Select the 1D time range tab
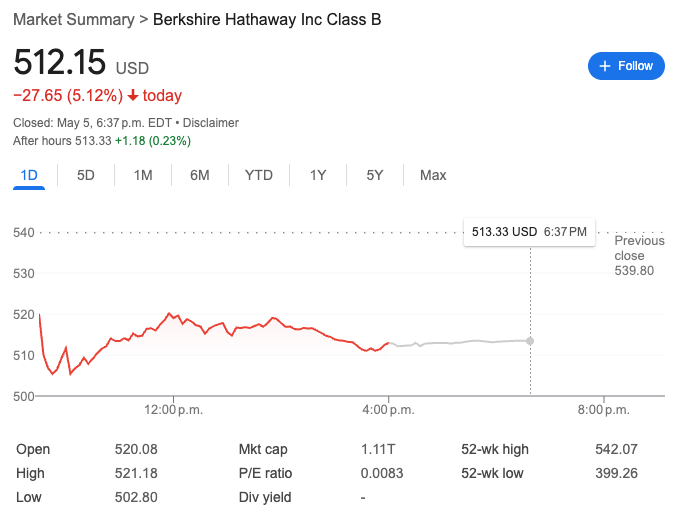 [x=29, y=175]
